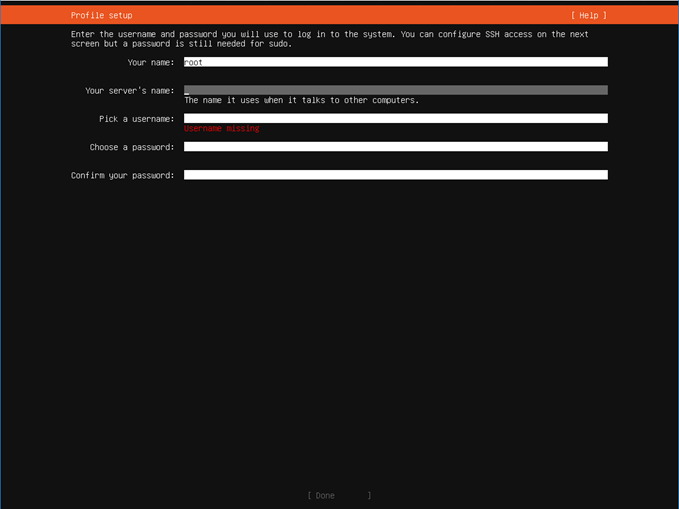Viewport: 679px width, 509px height.
Task: Click the 'Confirm your password:' label
Action: [122, 175]
